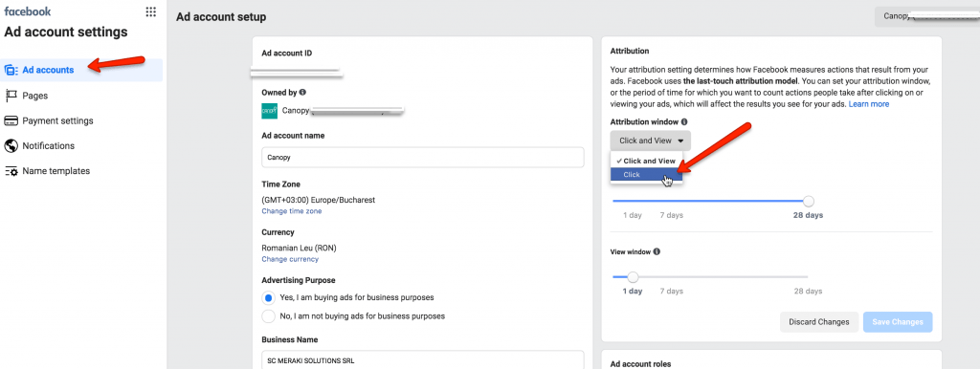Click the bold 28 days click window label
This screenshot has height=369, width=980.
click(808, 215)
